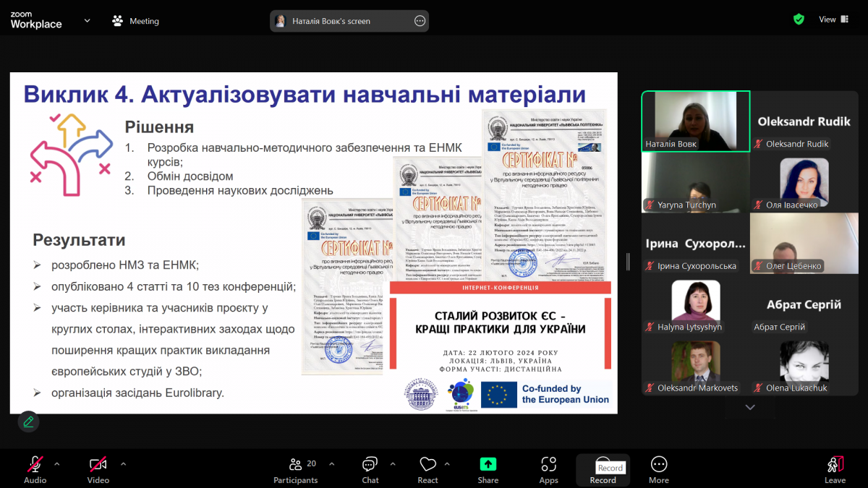Switch to the Meeting tab
The width and height of the screenshot is (868, 488).
point(135,21)
